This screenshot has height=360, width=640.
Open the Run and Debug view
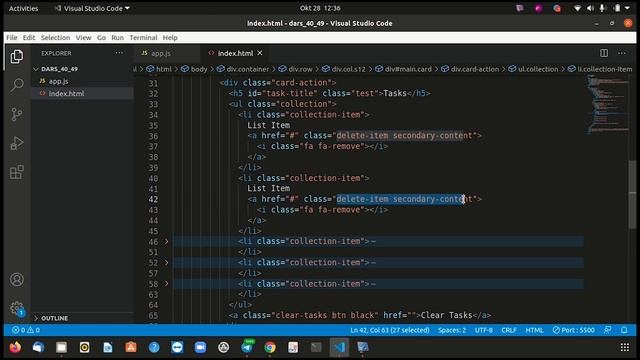(x=17, y=143)
